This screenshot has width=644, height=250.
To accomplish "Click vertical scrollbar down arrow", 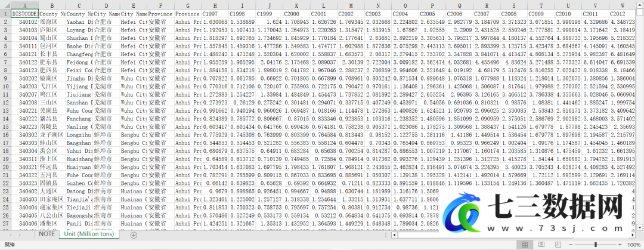I will click(639, 227).
